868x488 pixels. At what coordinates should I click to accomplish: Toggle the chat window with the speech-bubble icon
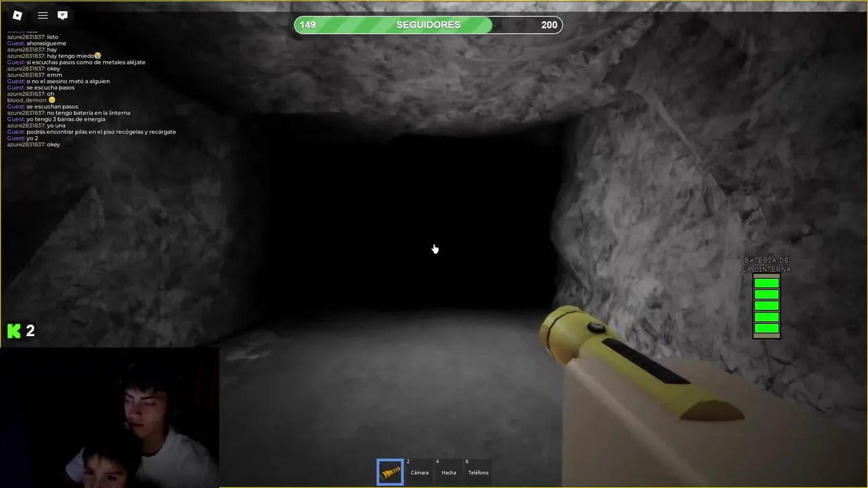point(62,15)
